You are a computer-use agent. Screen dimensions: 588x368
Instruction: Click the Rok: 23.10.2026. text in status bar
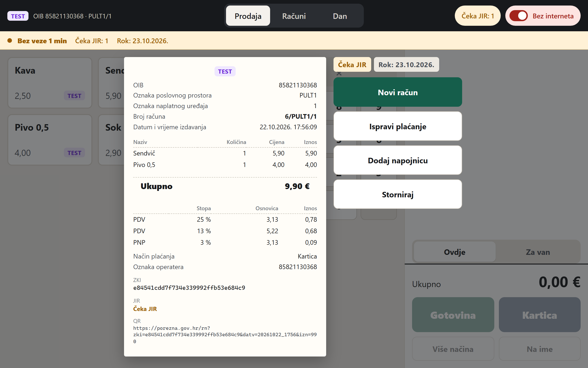(142, 41)
